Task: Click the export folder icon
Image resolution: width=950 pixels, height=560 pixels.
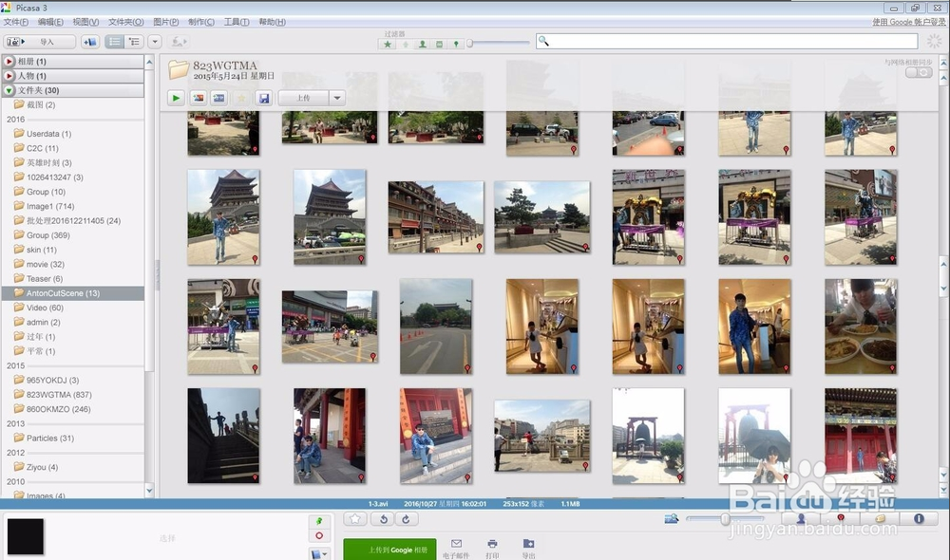Action: click(x=528, y=544)
